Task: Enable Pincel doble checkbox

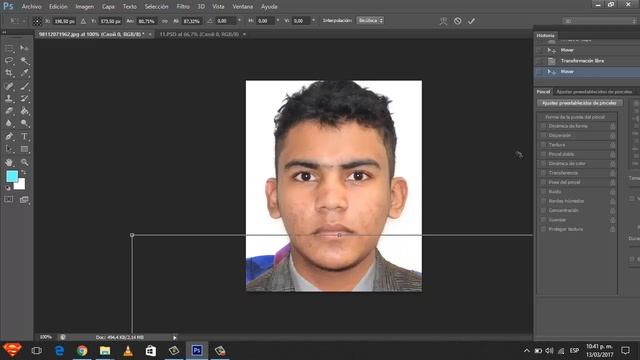Action: tap(543, 154)
